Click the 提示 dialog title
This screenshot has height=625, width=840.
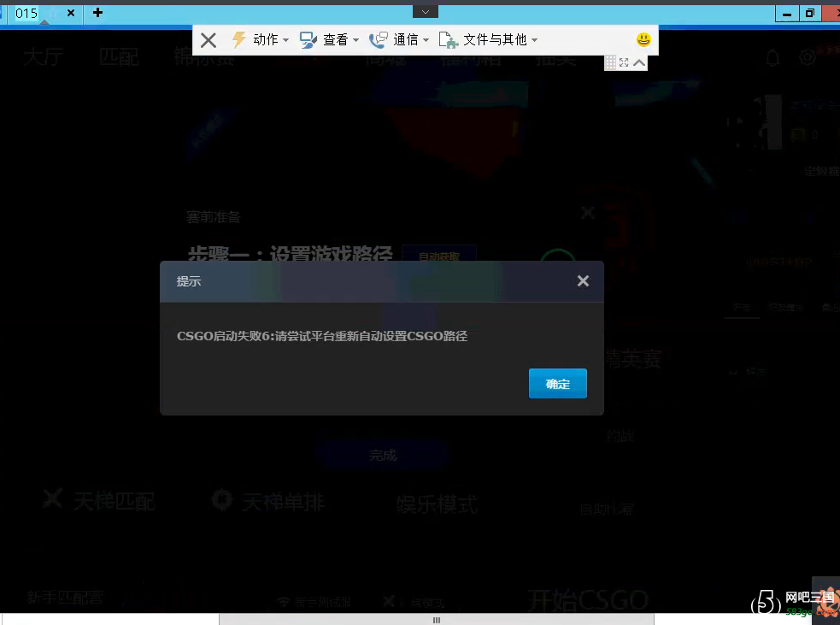[189, 281]
